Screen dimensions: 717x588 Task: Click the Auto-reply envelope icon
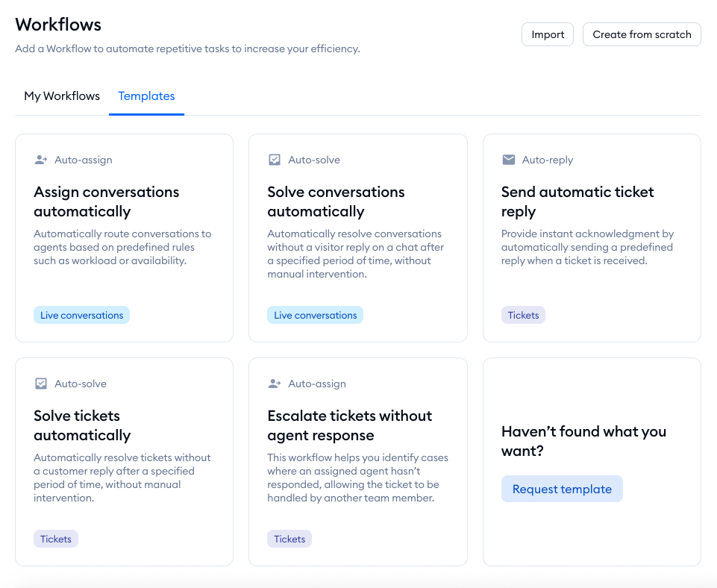pos(509,160)
